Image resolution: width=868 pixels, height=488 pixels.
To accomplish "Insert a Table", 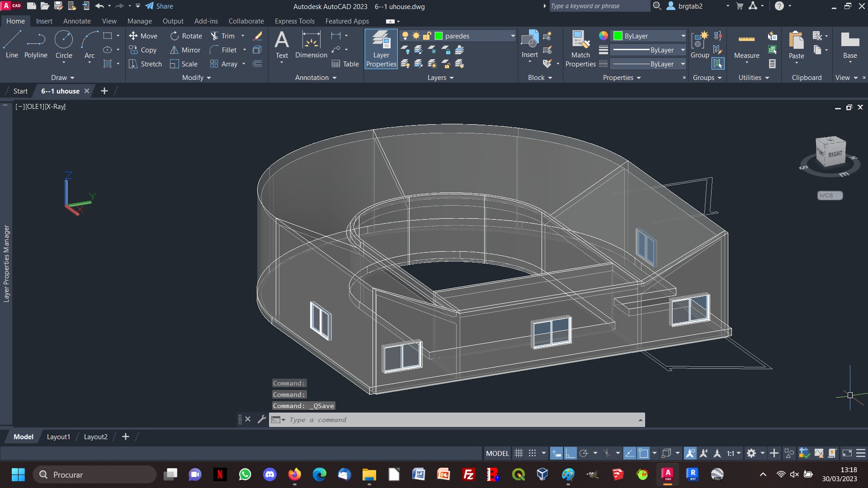I will pos(345,64).
